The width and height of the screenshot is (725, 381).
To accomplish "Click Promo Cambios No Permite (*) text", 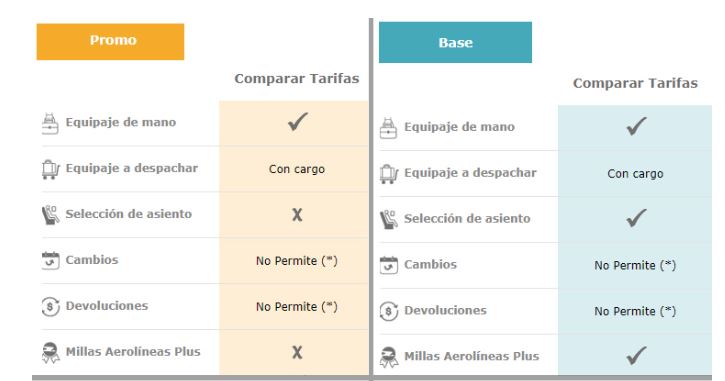I will 297,261.
